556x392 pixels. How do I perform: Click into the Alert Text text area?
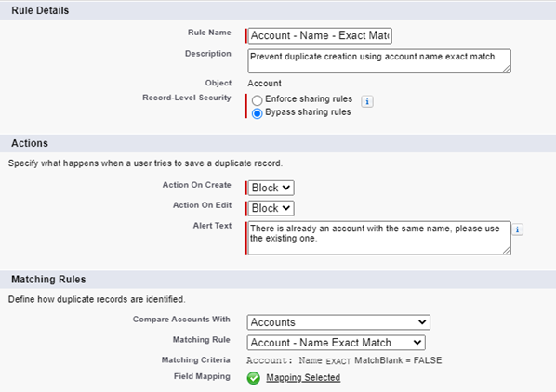(x=379, y=238)
